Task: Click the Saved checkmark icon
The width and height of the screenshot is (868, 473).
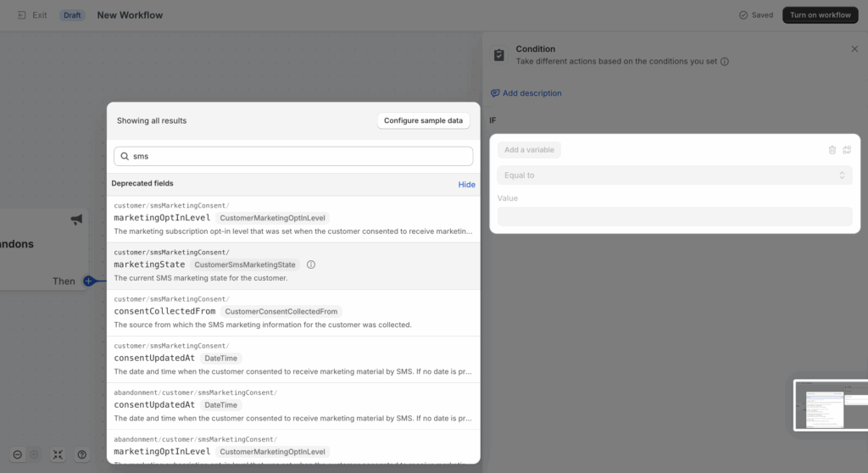Action: 743,15
